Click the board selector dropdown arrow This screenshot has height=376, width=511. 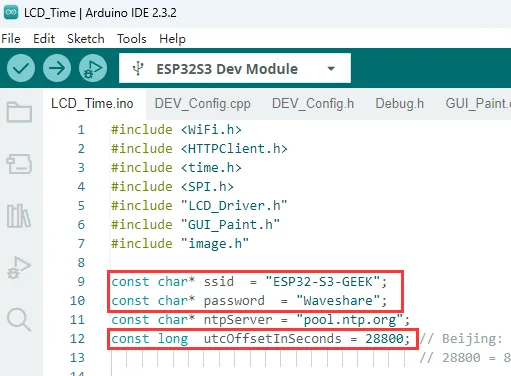[x=331, y=69]
